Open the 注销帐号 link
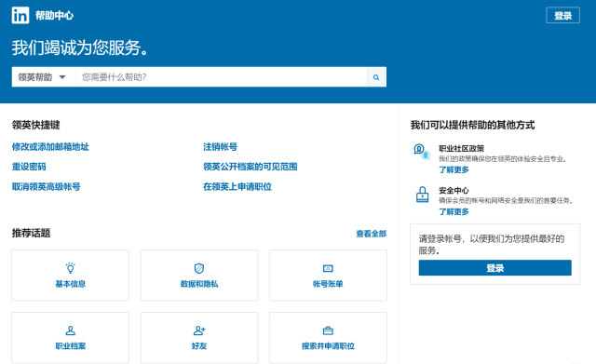Screen dimensions: 596x364 click(220, 147)
